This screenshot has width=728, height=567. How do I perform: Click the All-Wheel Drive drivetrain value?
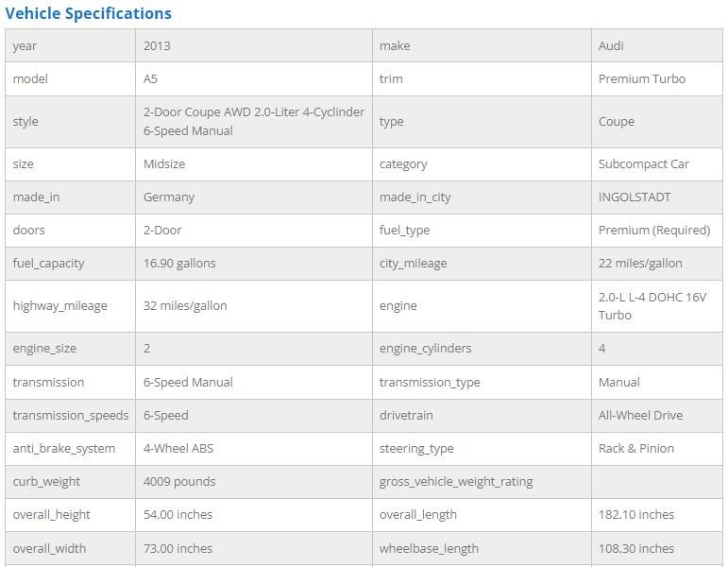(x=640, y=415)
